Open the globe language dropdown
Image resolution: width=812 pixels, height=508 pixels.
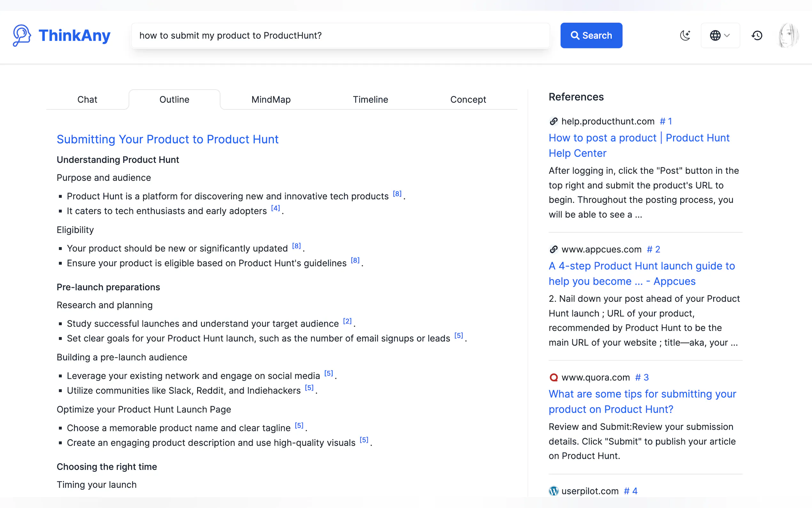click(x=720, y=35)
